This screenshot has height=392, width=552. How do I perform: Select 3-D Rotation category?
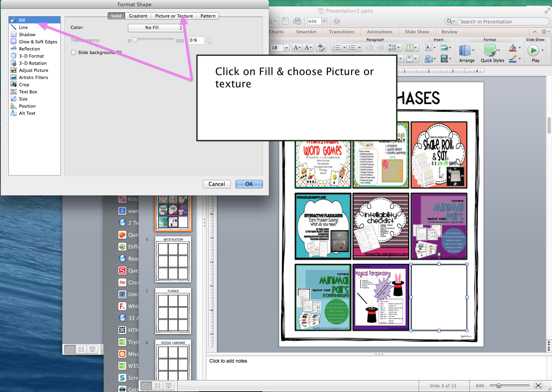(35, 63)
